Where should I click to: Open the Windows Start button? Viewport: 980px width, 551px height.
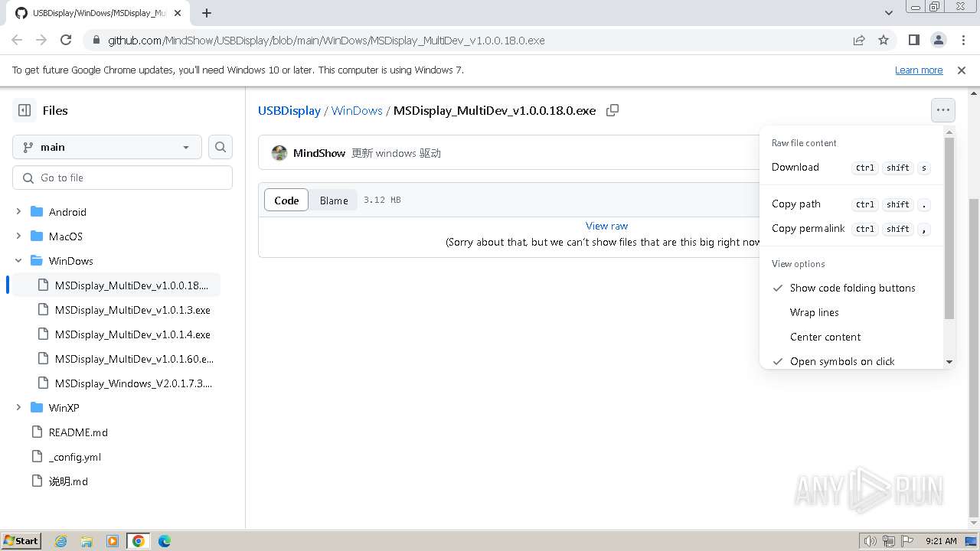tap(21, 541)
